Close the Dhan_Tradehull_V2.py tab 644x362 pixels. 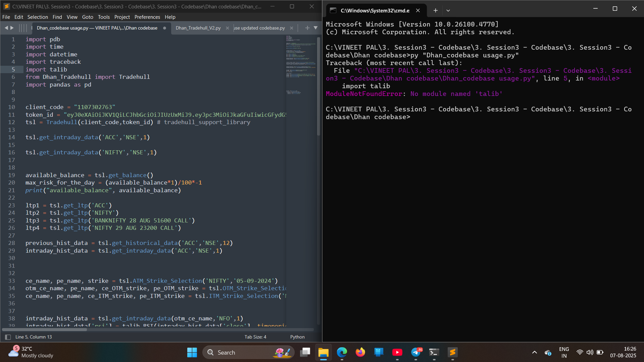click(228, 28)
